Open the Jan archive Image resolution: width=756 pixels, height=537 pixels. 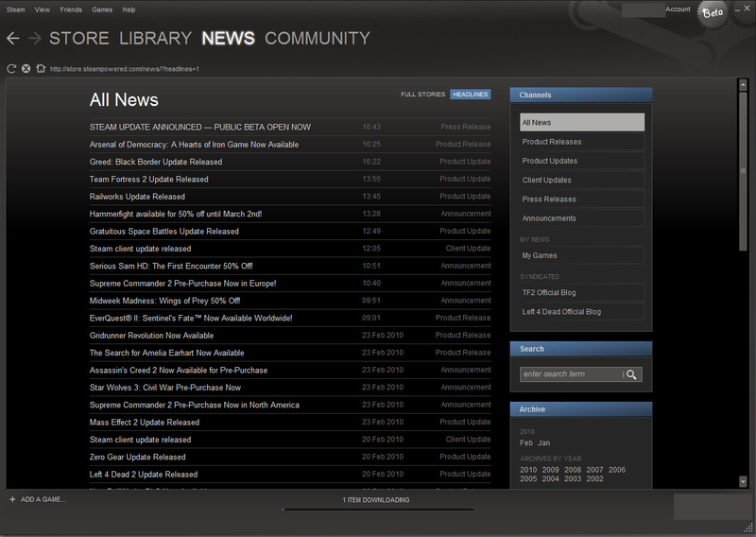click(x=544, y=442)
